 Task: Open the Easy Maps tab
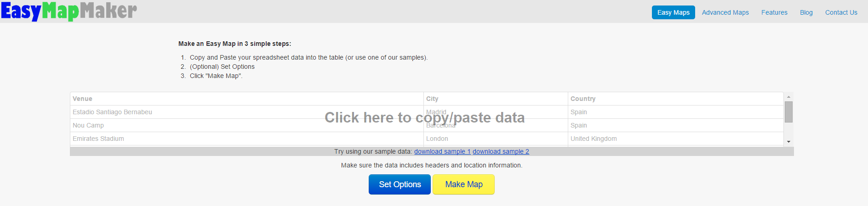(x=673, y=12)
